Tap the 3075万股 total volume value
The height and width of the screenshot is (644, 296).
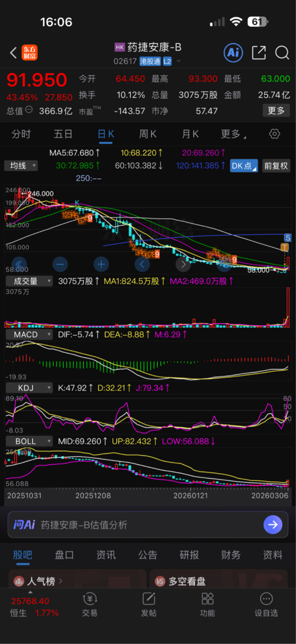198,95
